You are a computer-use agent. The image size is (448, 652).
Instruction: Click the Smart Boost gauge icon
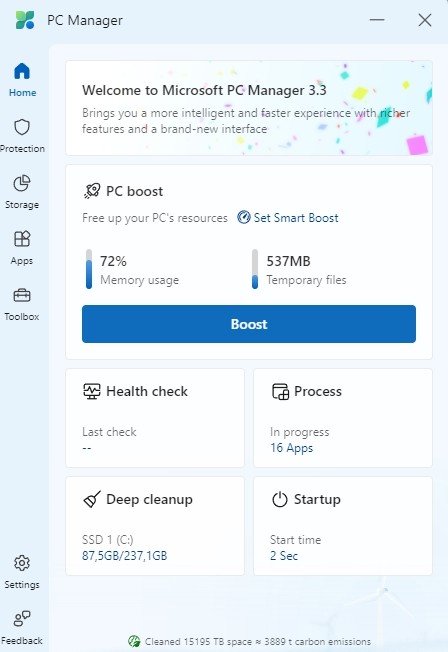click(244, 217)
